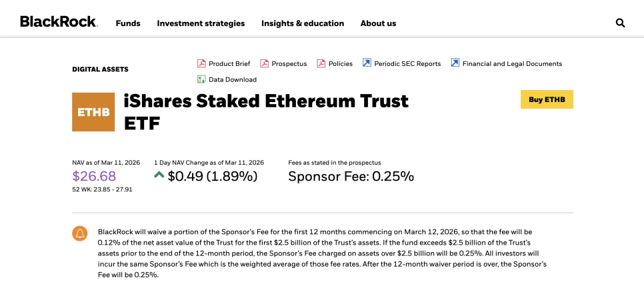The width and height of the screenshot is (644, 290).
Task: Open the Prospectus document link
Action: [289, 64]
